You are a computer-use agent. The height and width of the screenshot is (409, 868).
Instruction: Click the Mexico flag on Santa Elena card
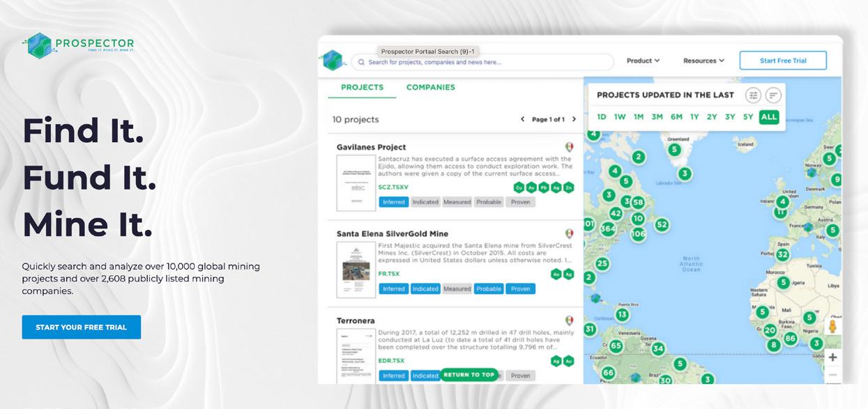point(569,233)
